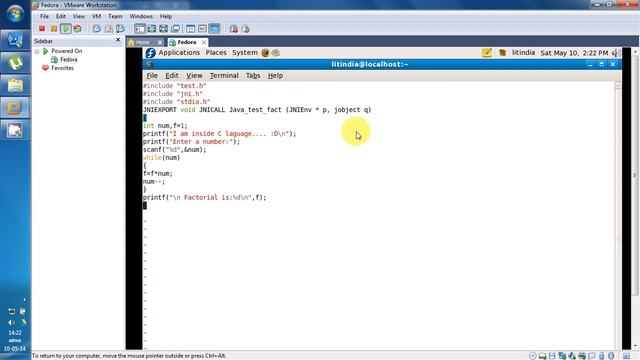Open the terminal Tabs menu
The height and width of the screenshot is (360, 640).
[253, 76]
